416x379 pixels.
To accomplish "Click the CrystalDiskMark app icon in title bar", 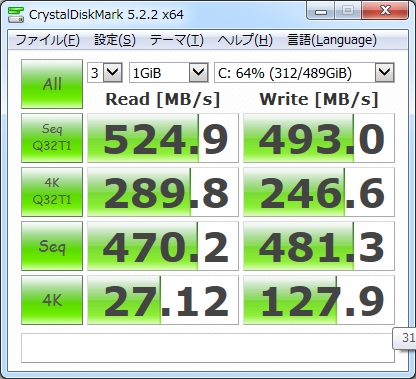I will (16, 14).
